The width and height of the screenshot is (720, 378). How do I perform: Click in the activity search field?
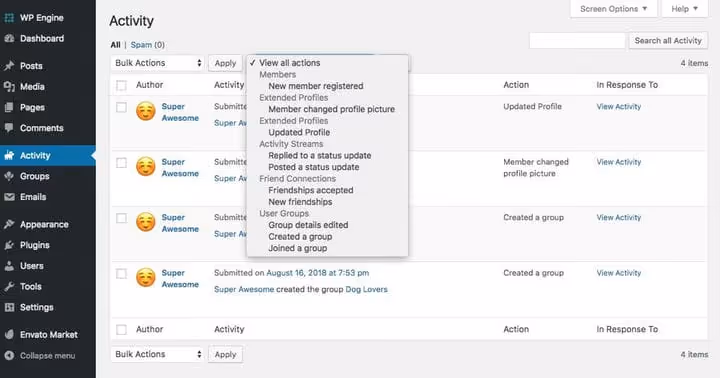[x=577, y=40]
